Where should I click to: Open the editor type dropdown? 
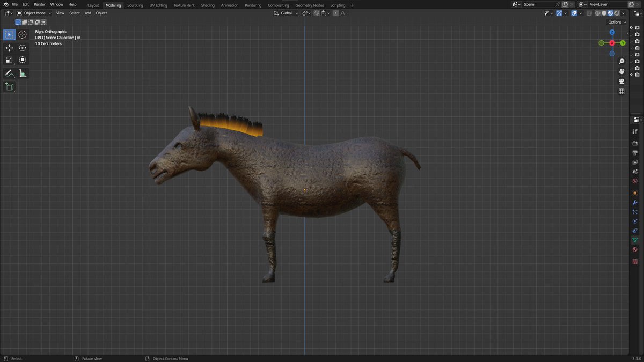click(9, 13)
